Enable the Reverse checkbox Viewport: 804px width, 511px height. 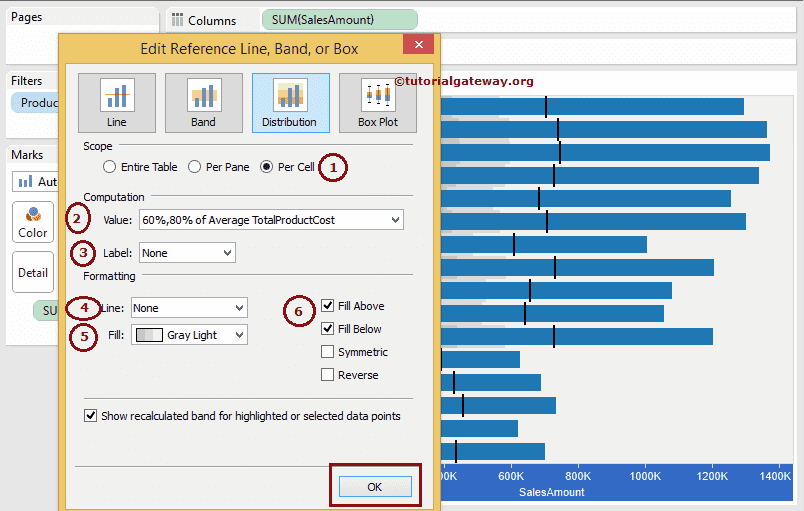pos(327,375)
